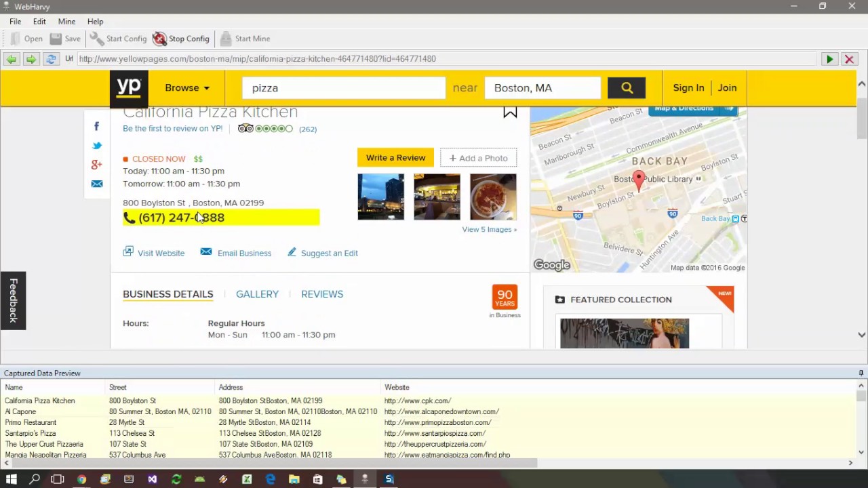
Task: Click the Map & Directions button
Action: coord(693,109)
